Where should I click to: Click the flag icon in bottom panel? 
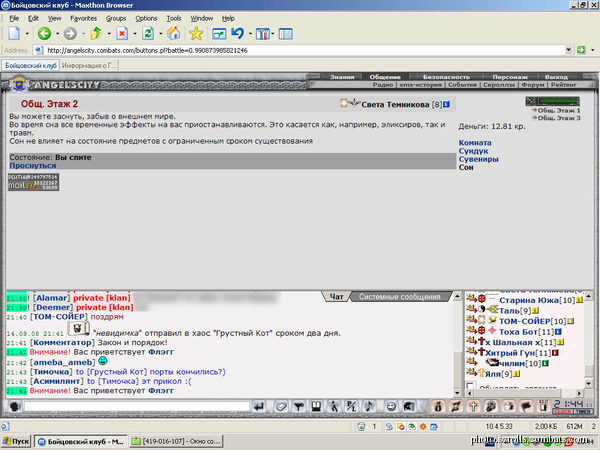click(526, 406)
